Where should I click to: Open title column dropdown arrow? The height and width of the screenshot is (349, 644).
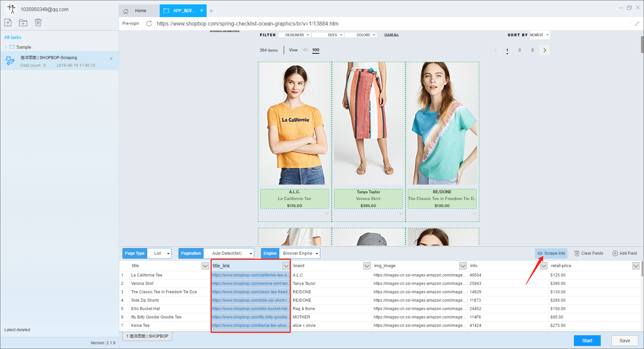(x=205, y=266)
